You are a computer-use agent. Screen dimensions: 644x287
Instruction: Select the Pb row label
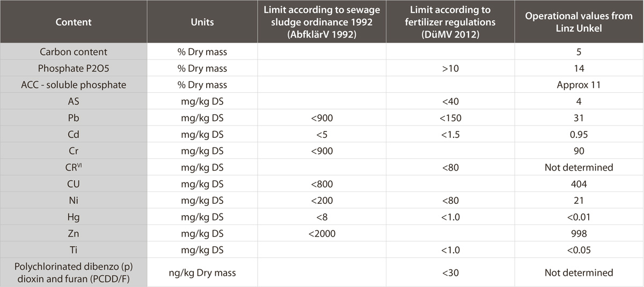[x=73, y=118]
